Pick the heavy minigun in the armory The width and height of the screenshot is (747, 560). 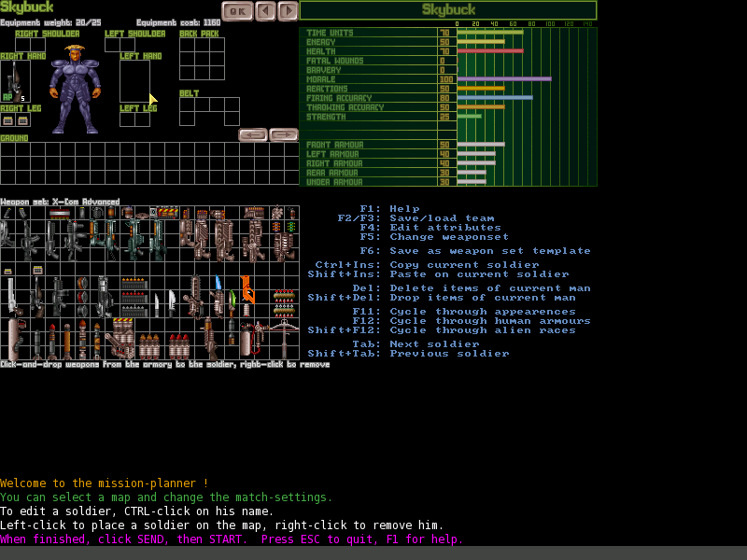pyautogui.click(x=105, y=297)
